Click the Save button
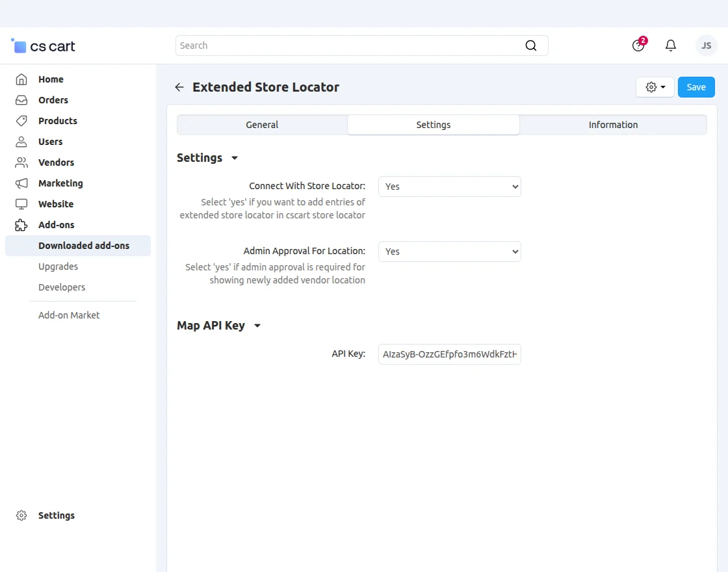 point(695,86)
